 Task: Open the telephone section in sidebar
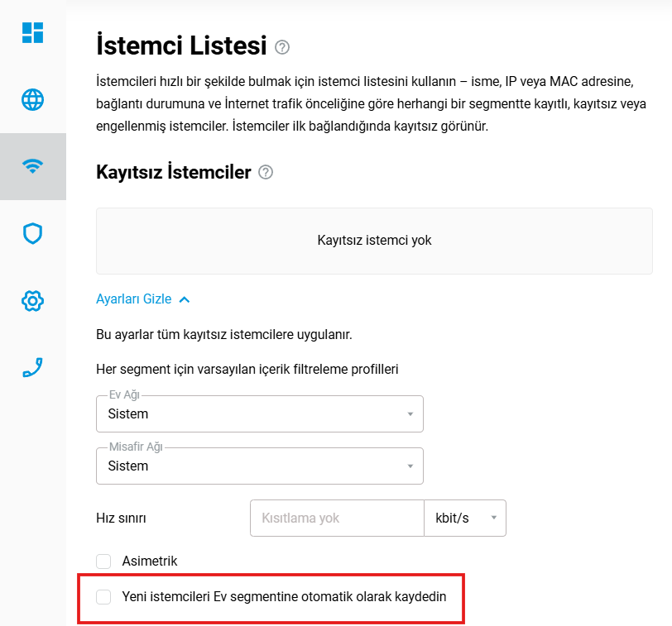pyautogui.click(x=33, y=368)
